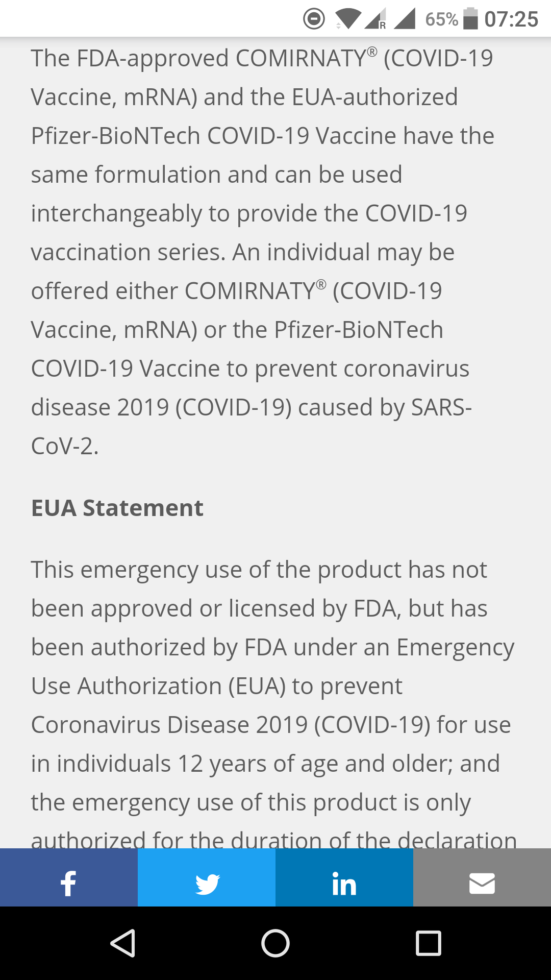Tap the battery indicator in status bar
551x980 pixels.
(x=470, y=19)
